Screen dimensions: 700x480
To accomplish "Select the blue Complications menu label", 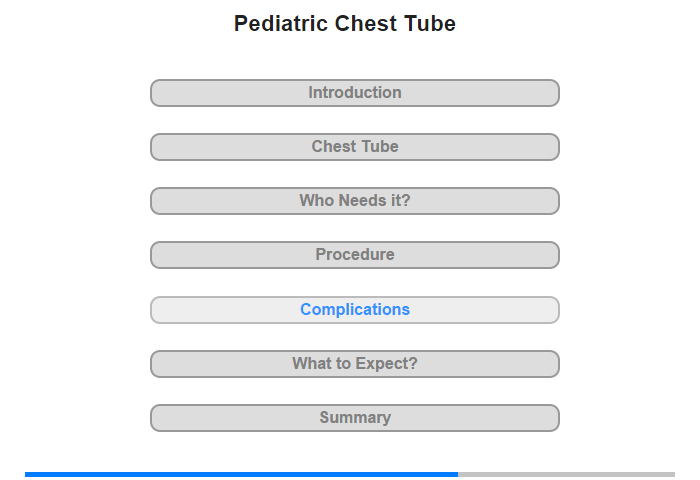I will pos(355,309).
